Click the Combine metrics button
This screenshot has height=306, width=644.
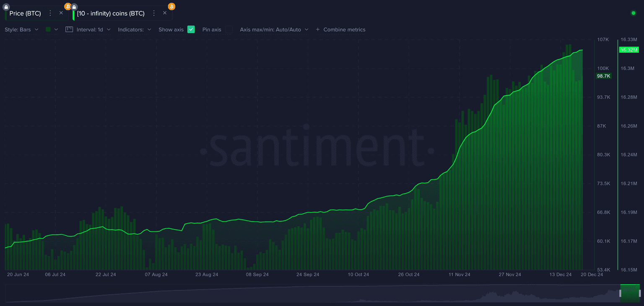340,30
